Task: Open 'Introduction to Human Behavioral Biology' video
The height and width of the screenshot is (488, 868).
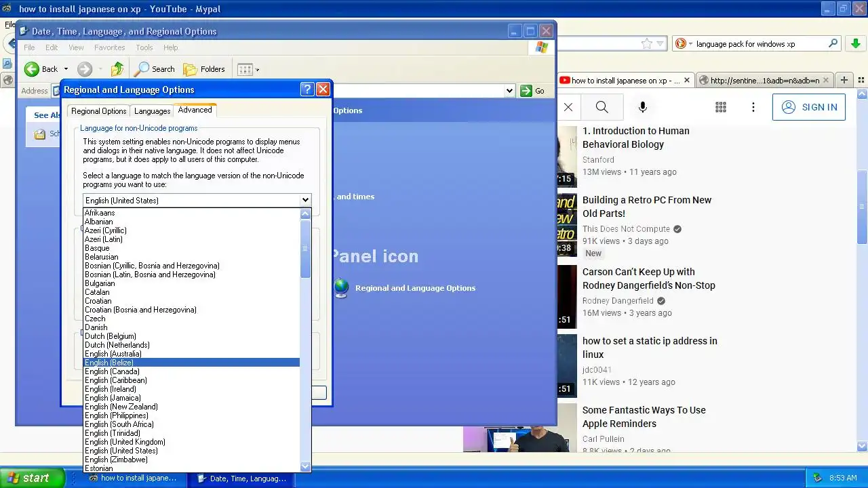Action: (x=636, y=138)
